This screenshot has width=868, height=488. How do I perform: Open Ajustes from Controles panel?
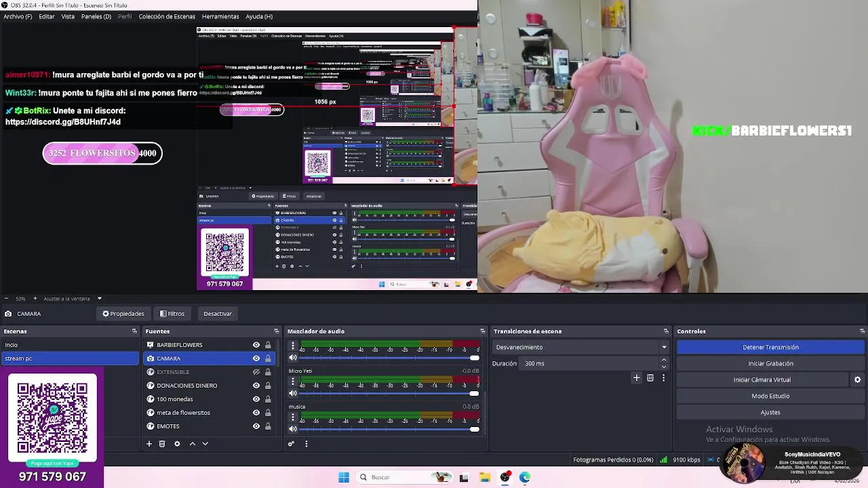pyautogui.click(x=770, y=412)
